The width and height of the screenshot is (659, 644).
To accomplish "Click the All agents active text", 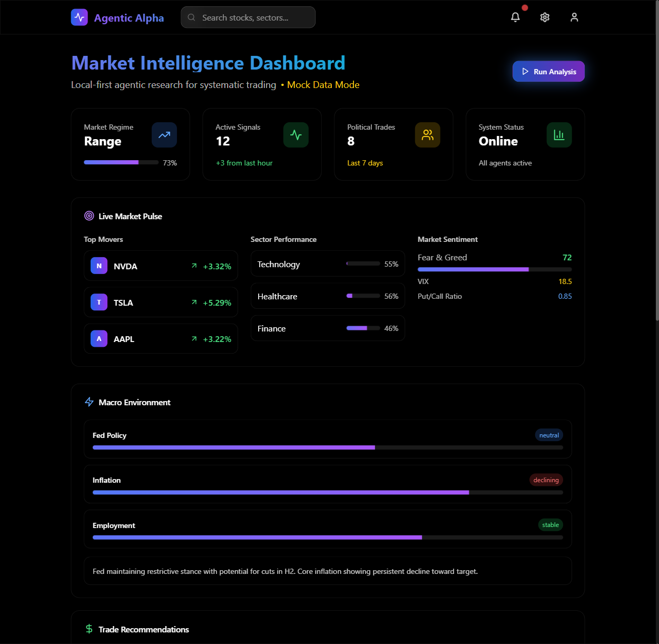I will [x=505, y=163].
